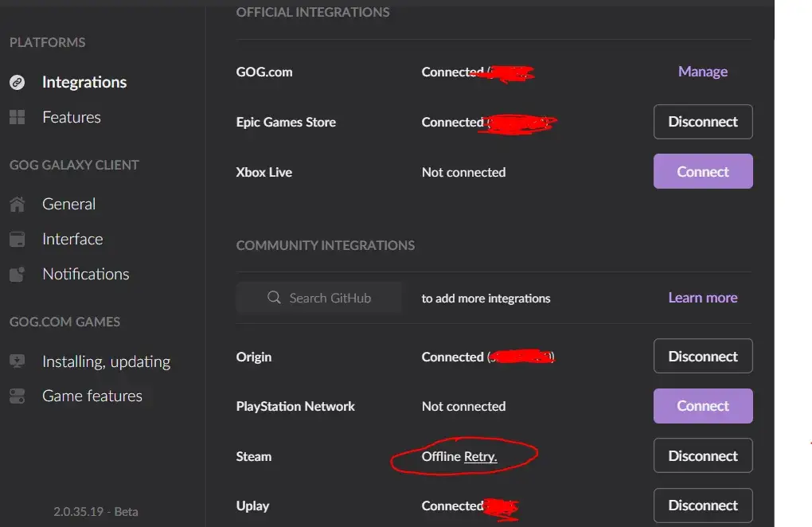Disconnect the Origin integration
The width and height of the screenshot is (812, 527).
(x=702, y=356)
